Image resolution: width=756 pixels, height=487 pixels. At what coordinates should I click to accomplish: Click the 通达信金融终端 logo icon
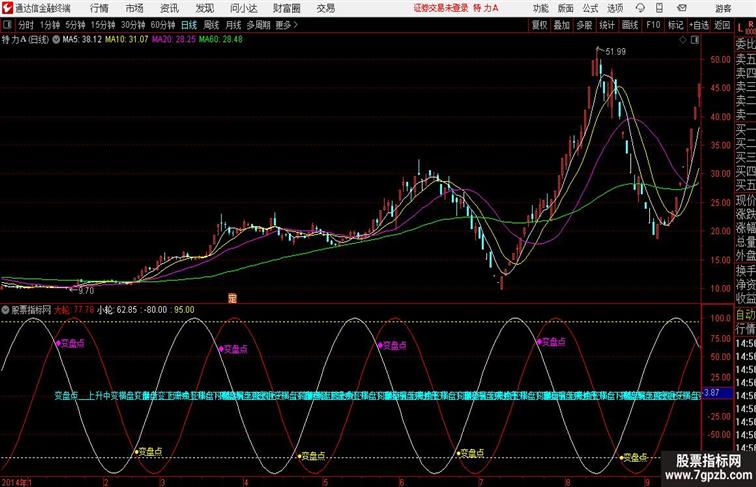point(8,8)
